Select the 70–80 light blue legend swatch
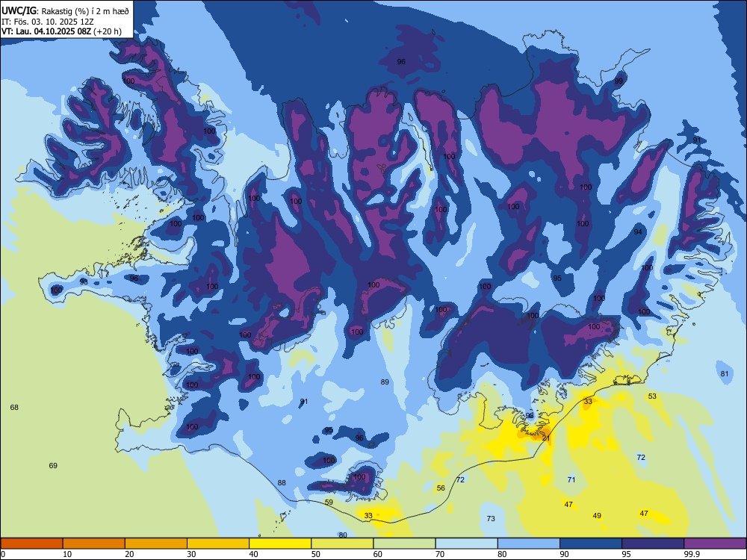Image resolution: width=747 pixels, height=560 pixels. [x=466, y=544]
